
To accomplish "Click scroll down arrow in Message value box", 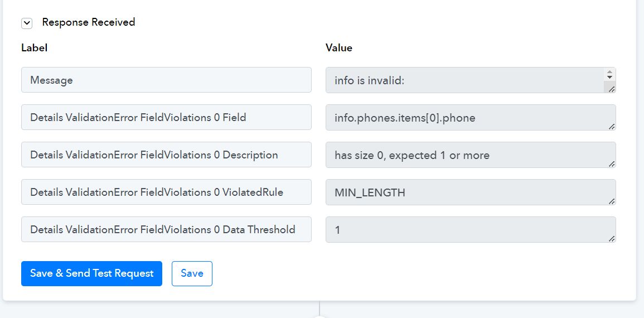I will [609, 77].
